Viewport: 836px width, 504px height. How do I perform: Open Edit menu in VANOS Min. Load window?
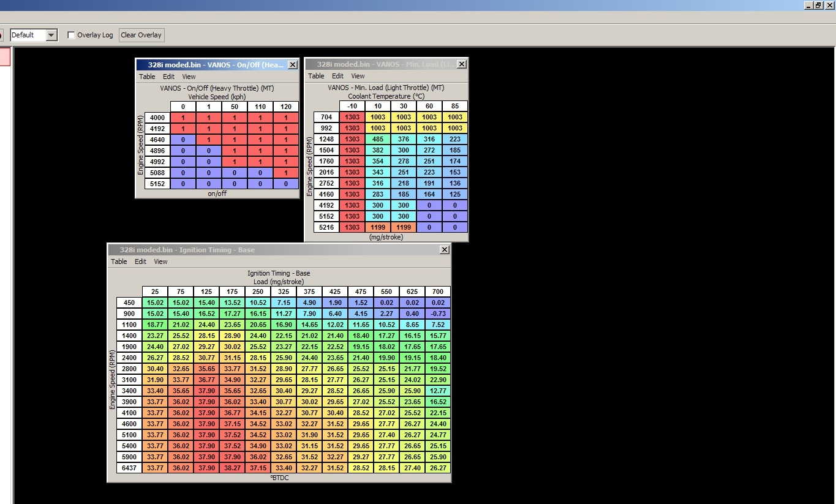coord(337,76)
